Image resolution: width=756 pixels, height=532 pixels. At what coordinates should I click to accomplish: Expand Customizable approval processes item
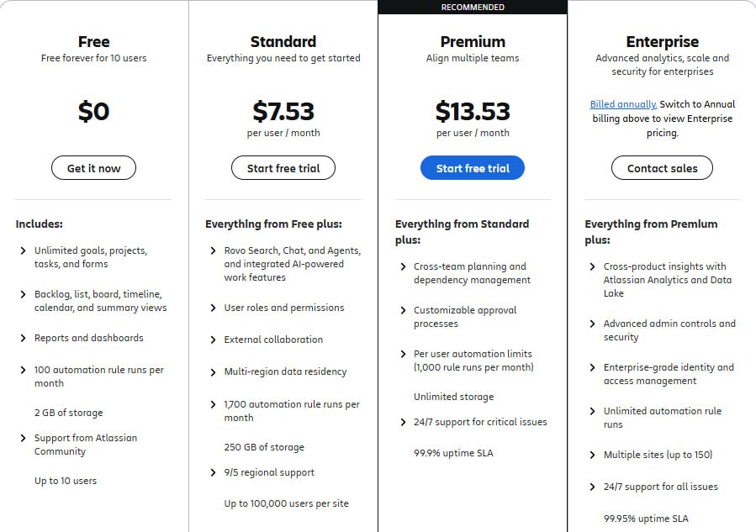pyautogui.click(x=404, y=310)
